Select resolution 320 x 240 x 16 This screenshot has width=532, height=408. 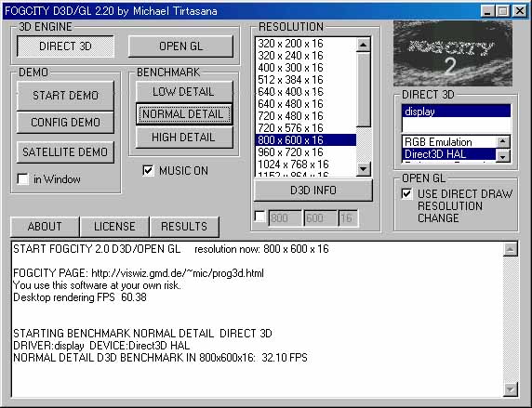[x=305, y=56]
